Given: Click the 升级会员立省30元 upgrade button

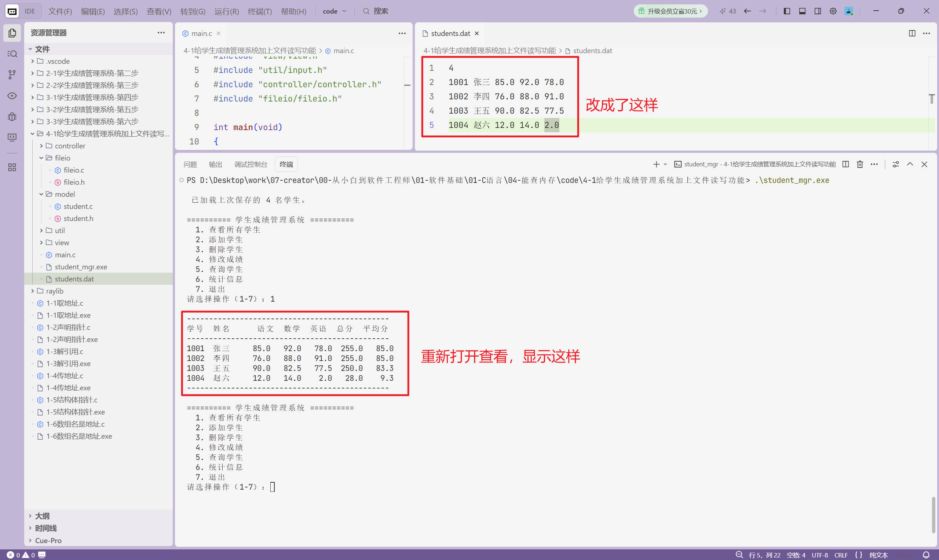Looking at the screenshot, I should coord(670,11).
